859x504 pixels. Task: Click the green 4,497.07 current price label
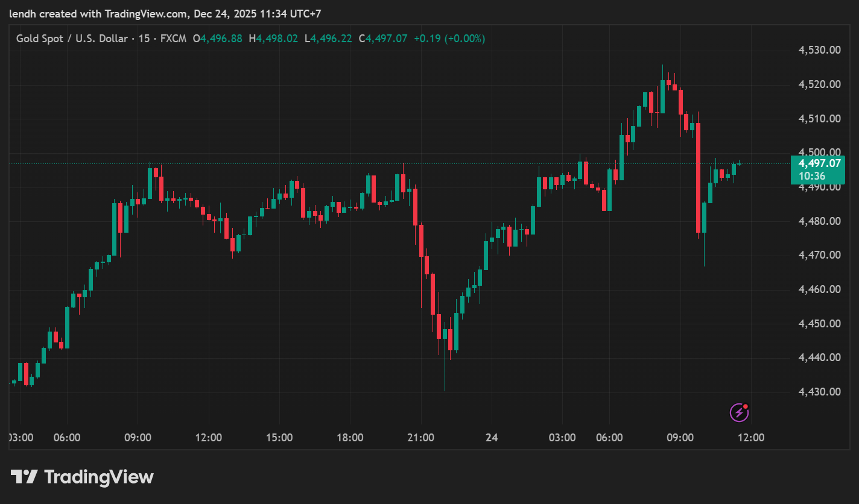[x=819, y=163]
